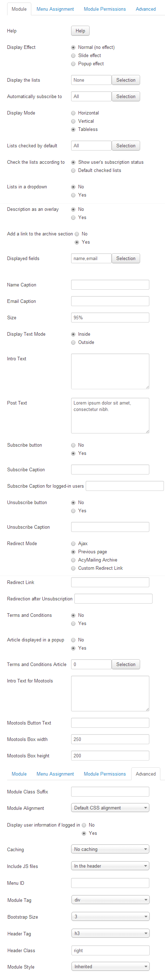
Task: Click the Help button
Action: pos(80,31)
